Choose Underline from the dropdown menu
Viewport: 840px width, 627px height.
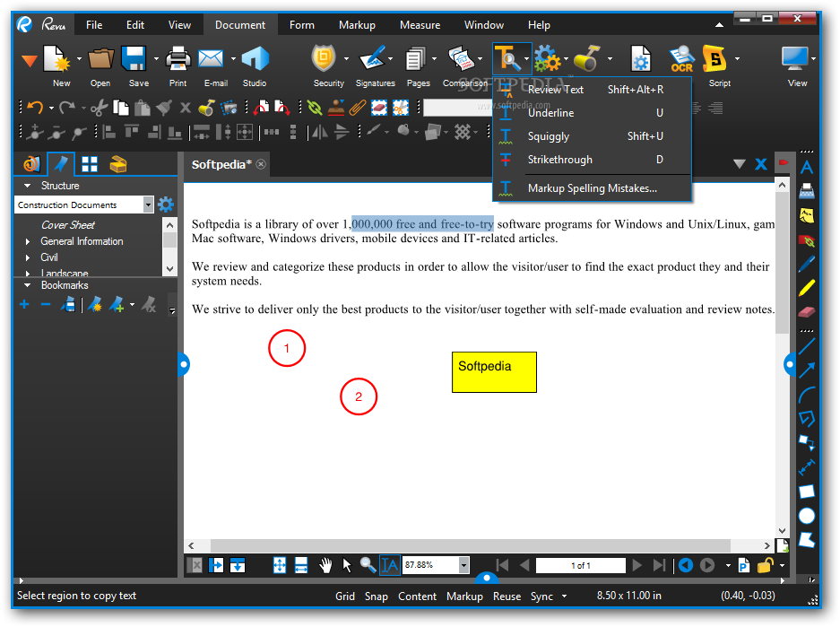coord(592,113)
